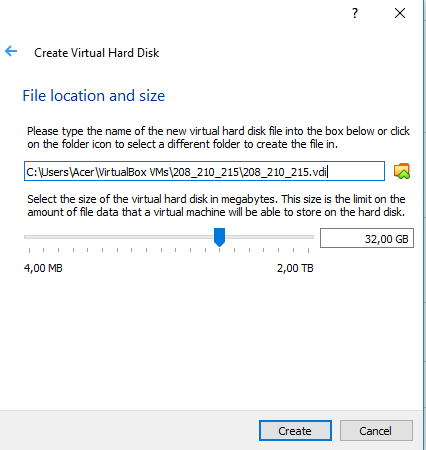Click the File location and size heading
Viewport: 426px width, 450px height.
click(x=94, y=96)
